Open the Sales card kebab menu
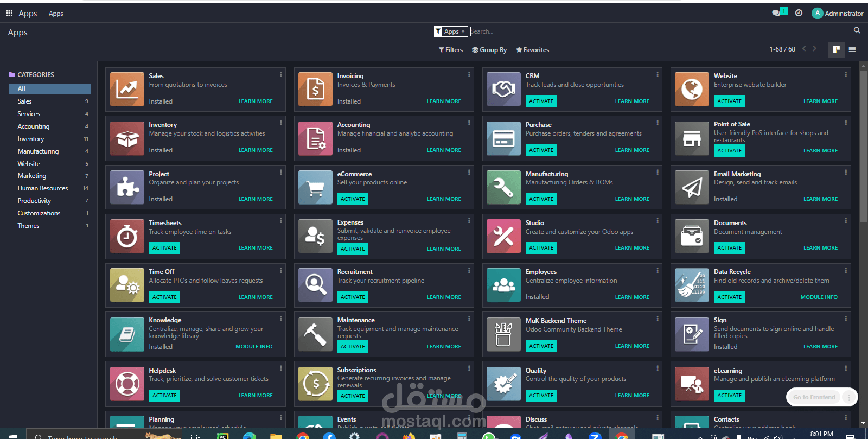This screenshot has height=439, width=868. coord(281,75)
